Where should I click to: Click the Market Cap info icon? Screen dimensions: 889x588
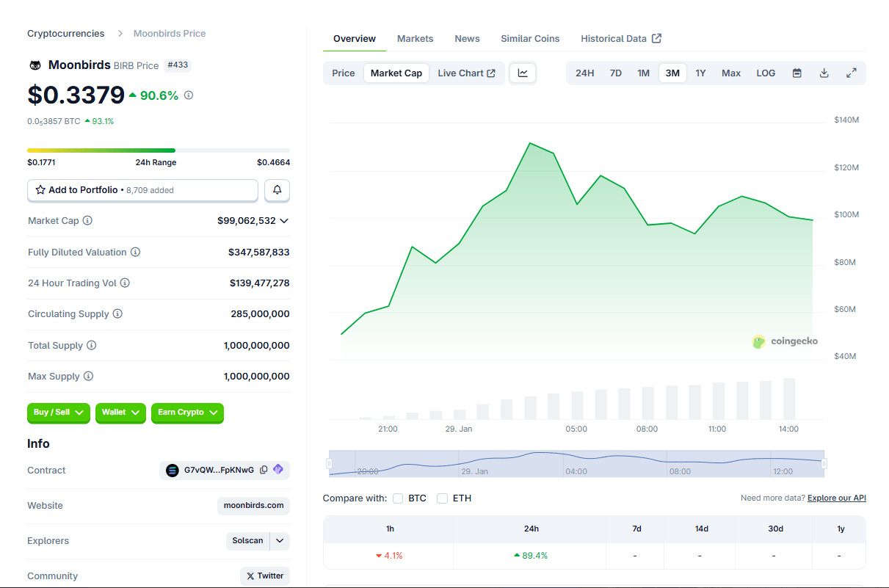[87, 220]
